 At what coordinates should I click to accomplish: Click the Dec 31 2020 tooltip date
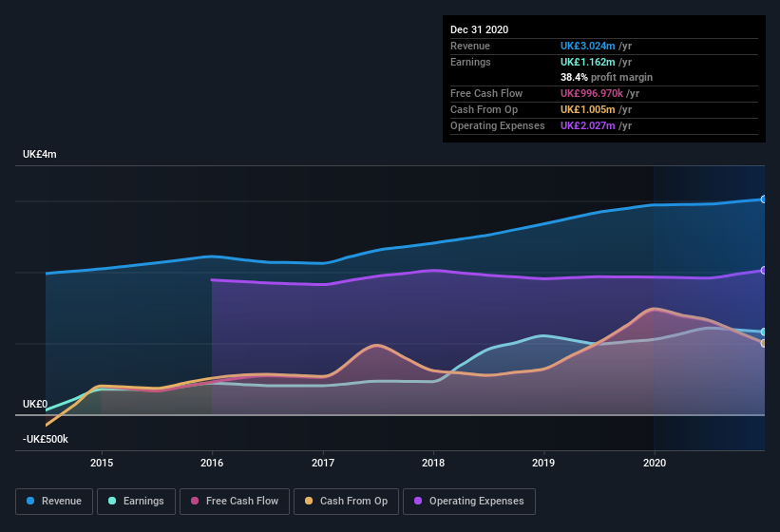coord(479,29)
